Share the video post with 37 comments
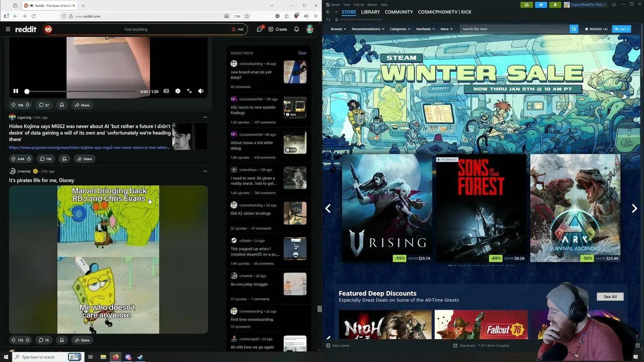Image resolution: width=644 pixels, height=362 pixels. [x=82, y=105]
